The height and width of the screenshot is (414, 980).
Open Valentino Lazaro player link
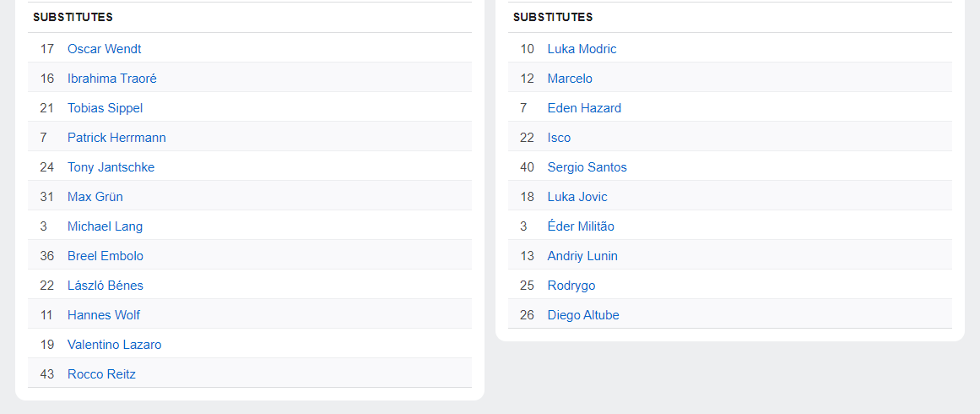point(114,345)
